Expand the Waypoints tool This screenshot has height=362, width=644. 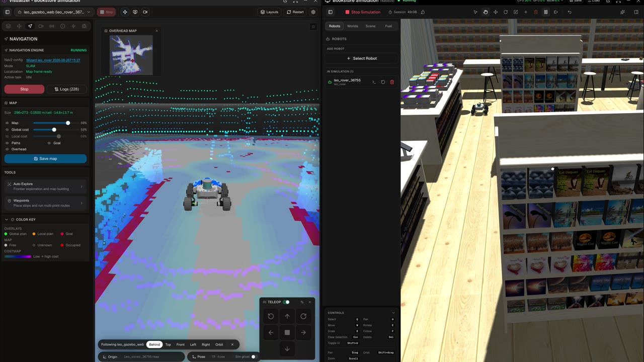[45, 203]
